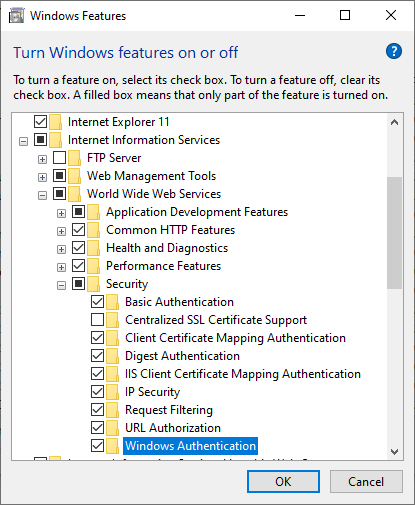Click the FTP Server folder icon
This screenshot has height=505, width=415.
pos(74,158)
